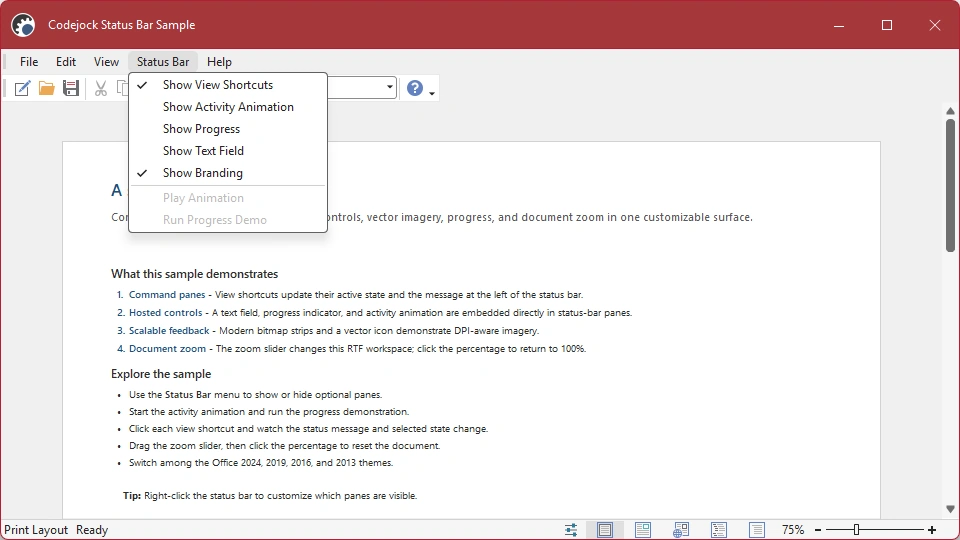Click the Open folder toolbar icon
The width and height of the screenshot is (960, 540).
[47, 88]
